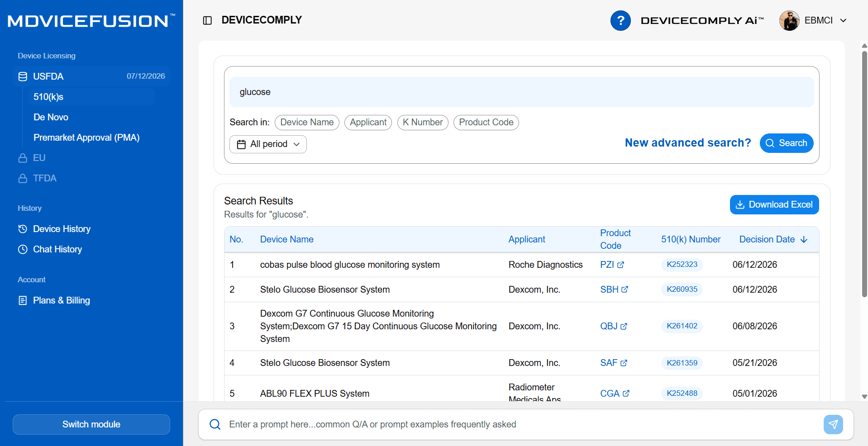Click the prompt bar magnifier icon
868x446 pixels.
click(215, 424)
